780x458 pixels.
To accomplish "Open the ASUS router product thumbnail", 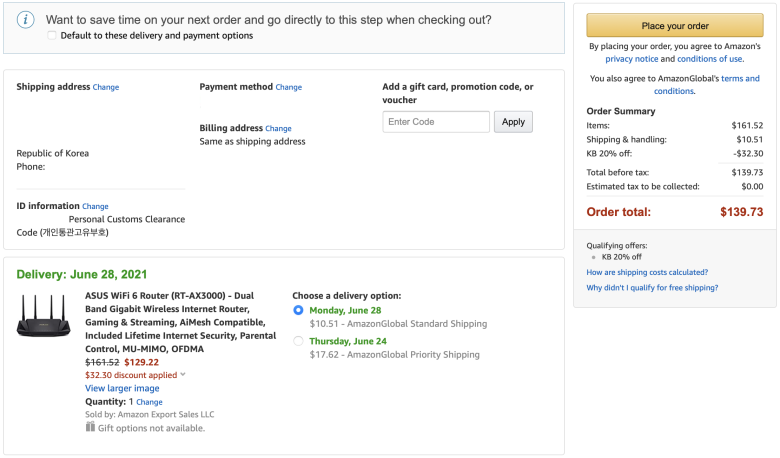I will point(44,316).
